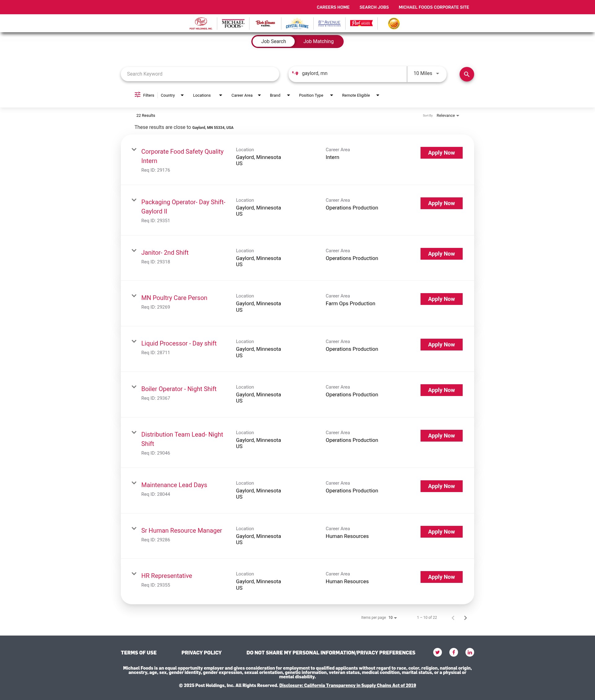Viewport: 595px width, 700px height.
Task: Expand Janitor 2nd Shift job row
Action: point(134,251)
